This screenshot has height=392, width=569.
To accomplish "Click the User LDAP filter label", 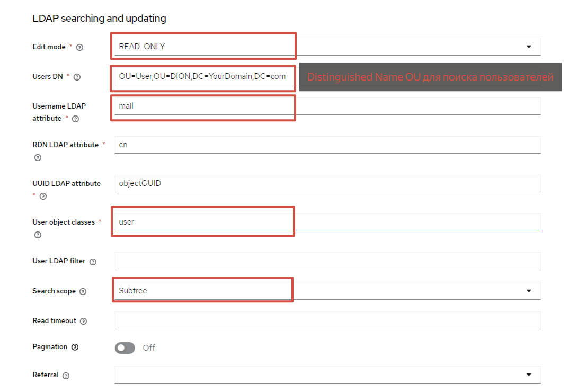I will point(59,261).
